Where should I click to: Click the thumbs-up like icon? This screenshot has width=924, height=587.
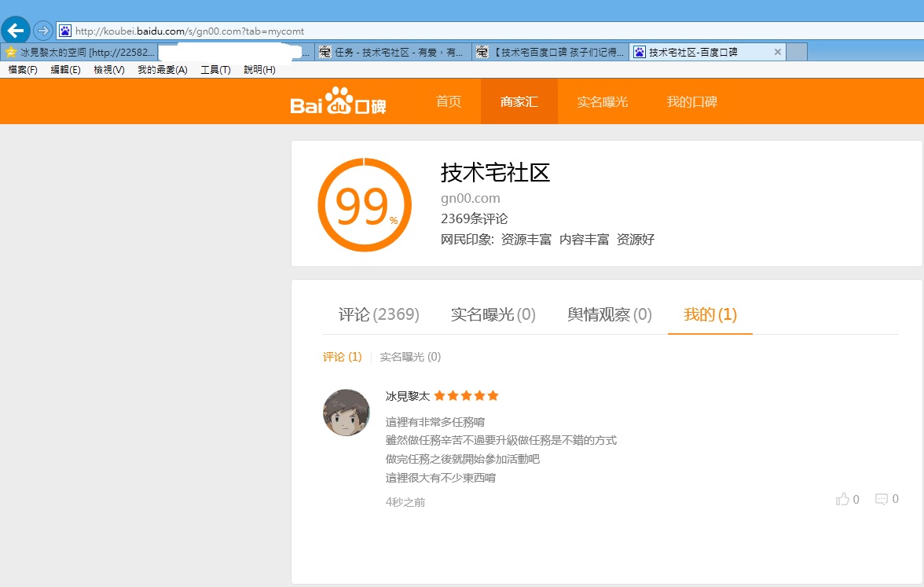coord(843,499)
